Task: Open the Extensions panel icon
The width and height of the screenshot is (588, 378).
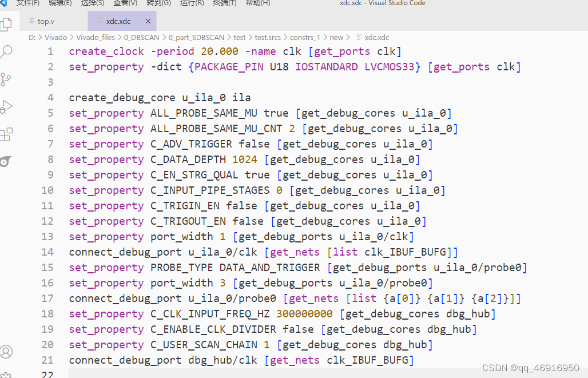Action: point(7,134)
